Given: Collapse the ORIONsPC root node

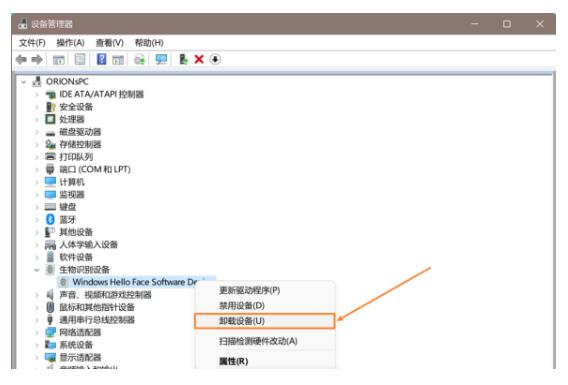Looking at the screenshot, I should pos(24,82).
